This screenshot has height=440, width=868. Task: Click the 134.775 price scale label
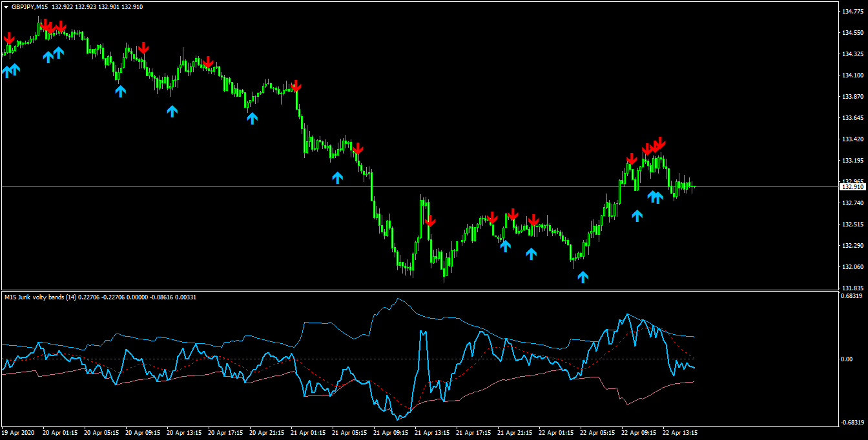(x=853, y=11)
